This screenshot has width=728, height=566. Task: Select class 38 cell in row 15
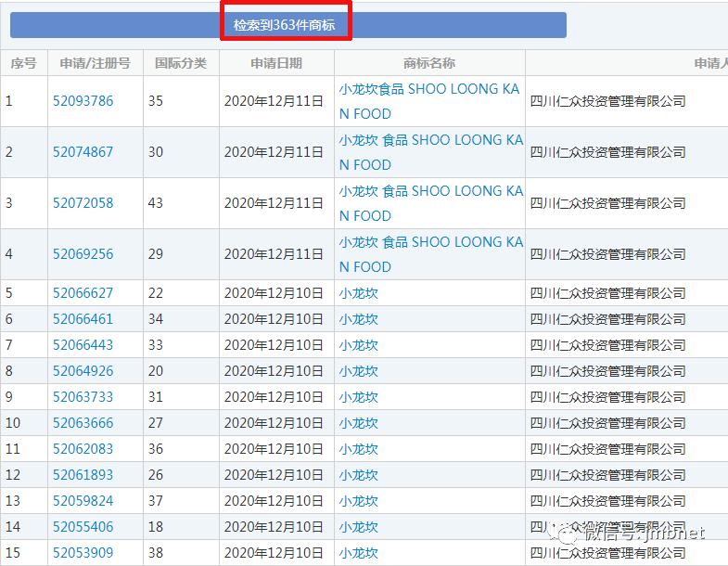click(x=181, y=553)
